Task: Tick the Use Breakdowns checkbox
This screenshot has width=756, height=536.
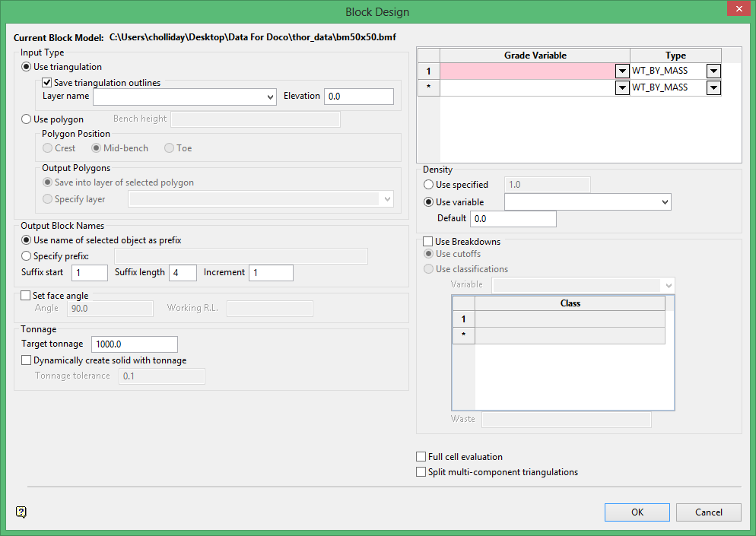Action: 428,242
